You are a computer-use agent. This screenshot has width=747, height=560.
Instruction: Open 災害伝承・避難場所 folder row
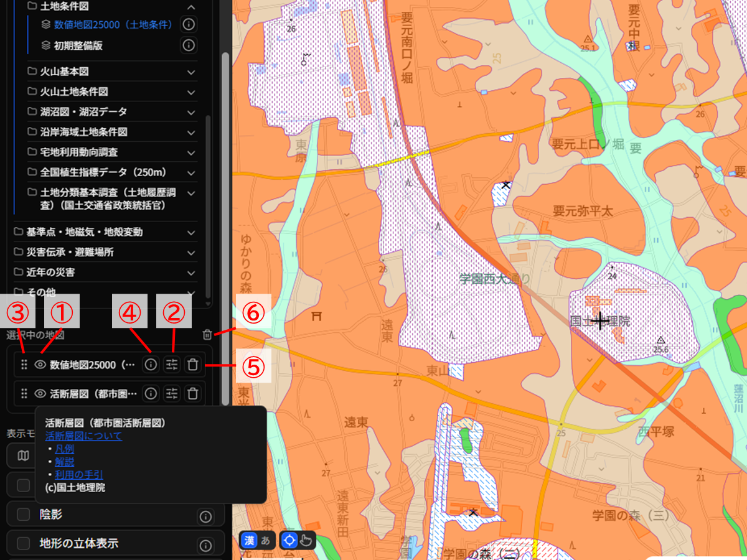(x=106, y=253)
